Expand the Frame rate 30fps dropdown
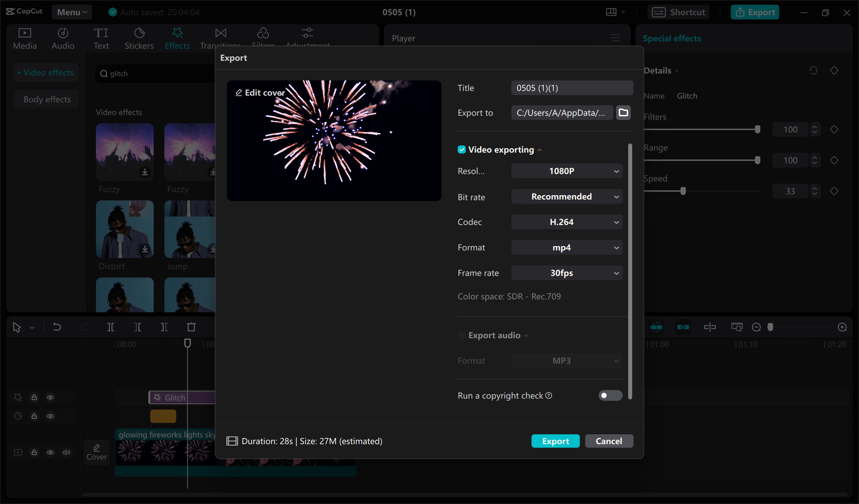This screenshot has height=504, width=859. click(x=566, y=273)
